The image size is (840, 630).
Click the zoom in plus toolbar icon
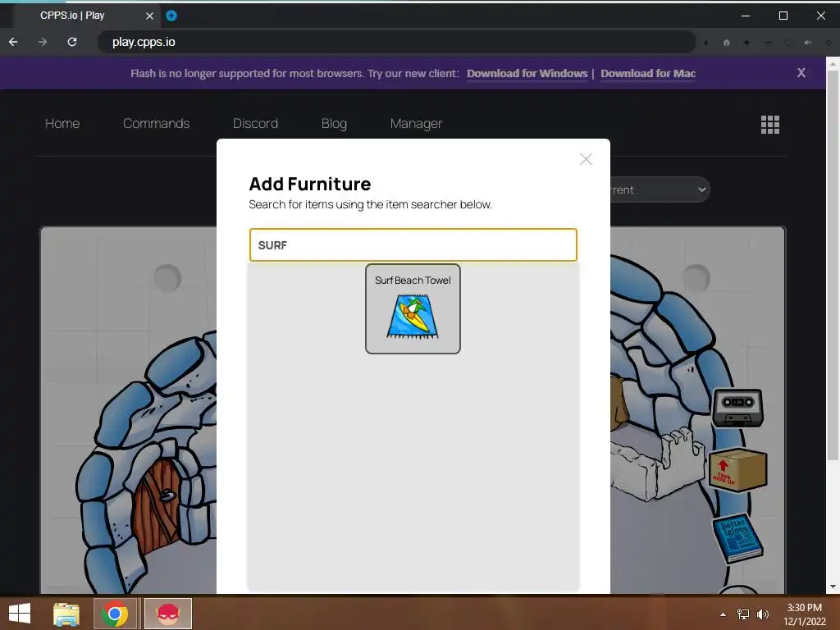[x=746, y=43]
